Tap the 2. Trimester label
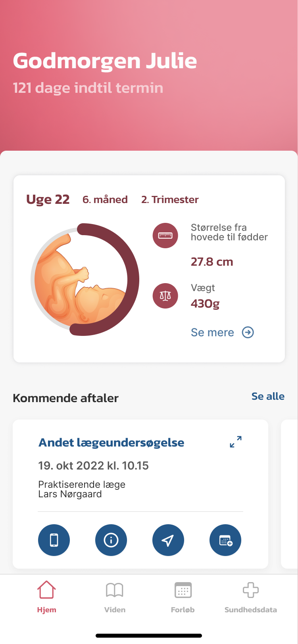 click(x=170, y=199)
